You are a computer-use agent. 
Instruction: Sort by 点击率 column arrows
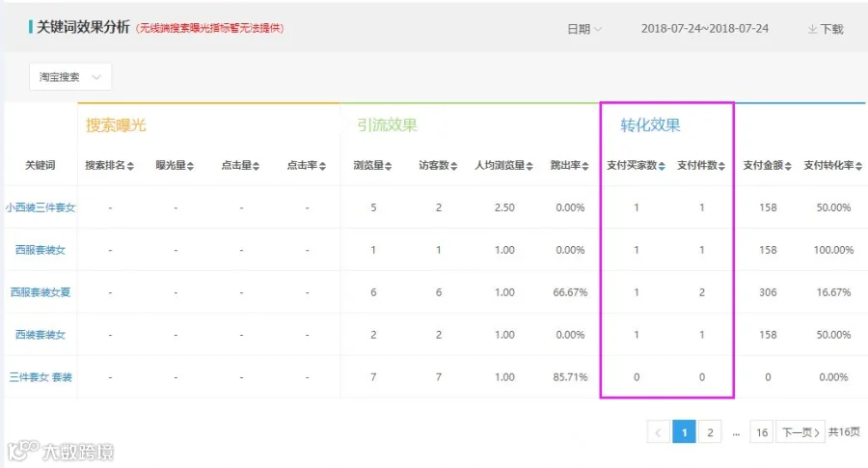point(322,166)
